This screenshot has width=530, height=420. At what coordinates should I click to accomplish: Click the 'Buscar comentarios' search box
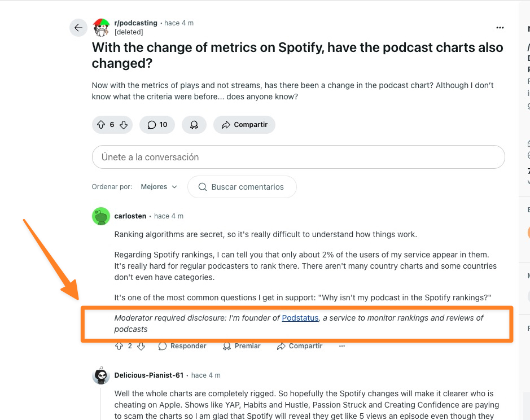pos(242,187)
